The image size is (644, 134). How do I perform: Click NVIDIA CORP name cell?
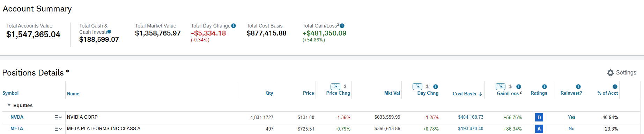pyautogui.click(x=82, y=117)
